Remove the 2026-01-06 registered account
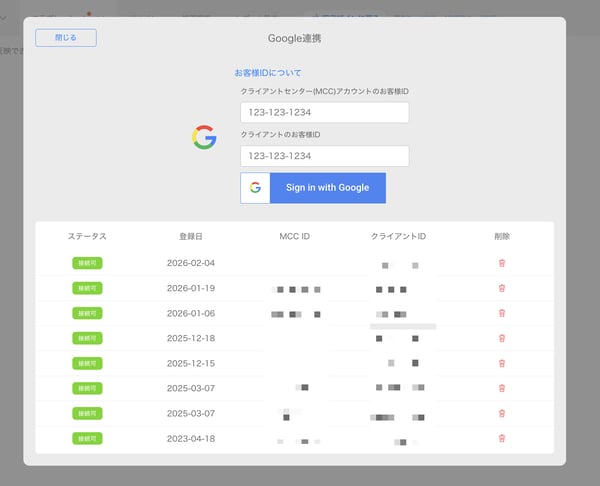The height and width of the screenshot is (486, 600). tap(502, 313)
